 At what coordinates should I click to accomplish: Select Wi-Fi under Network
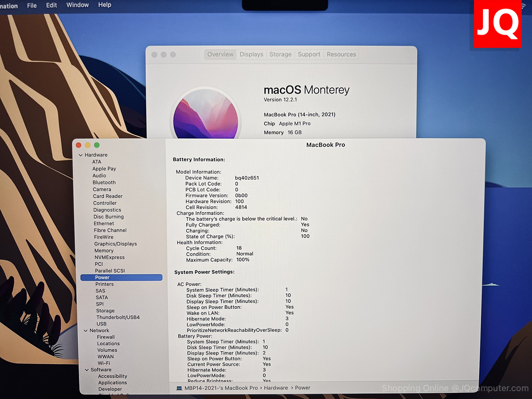point(104,363)
